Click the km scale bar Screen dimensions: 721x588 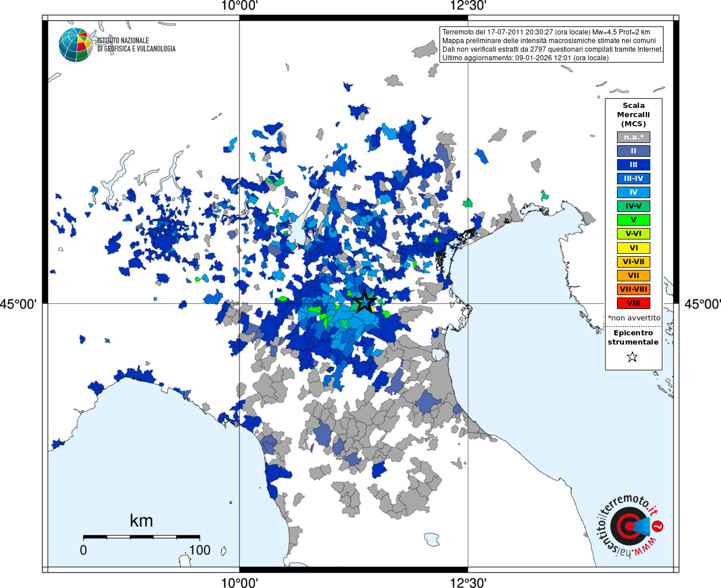click(x=141, y=537)
